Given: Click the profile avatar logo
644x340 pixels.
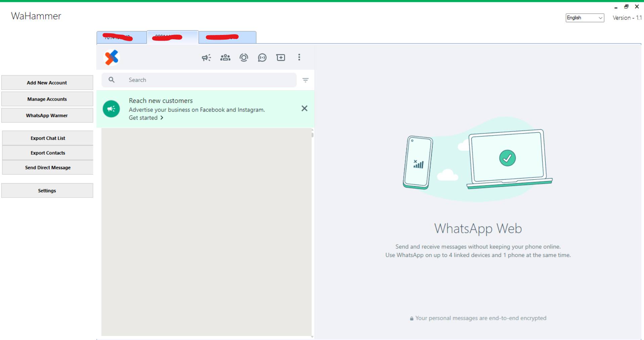Looking at the screenshot, I should click(112, 57).
